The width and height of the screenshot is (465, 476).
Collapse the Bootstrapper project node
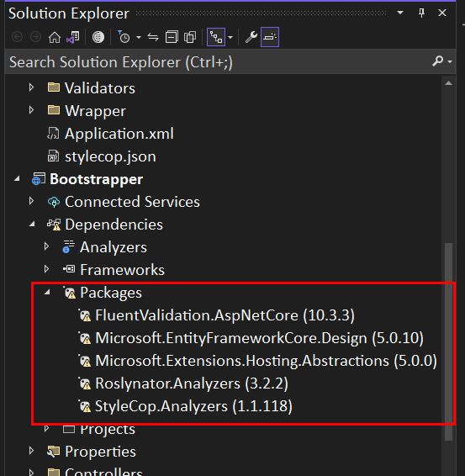coord(17,179)
